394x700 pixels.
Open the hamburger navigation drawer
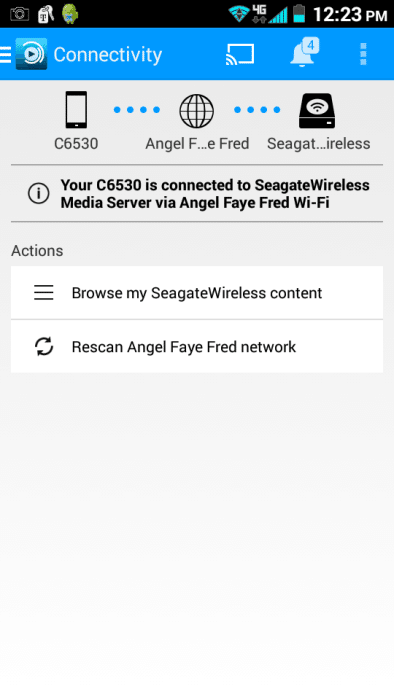pos(5,54)
